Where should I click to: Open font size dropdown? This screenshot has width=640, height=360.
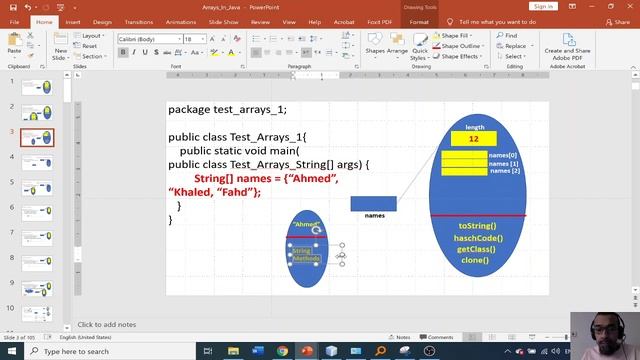(203, 39)
